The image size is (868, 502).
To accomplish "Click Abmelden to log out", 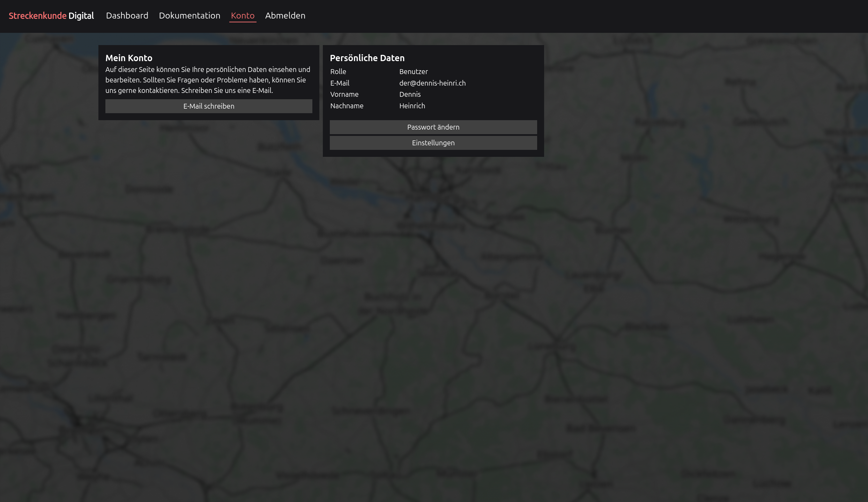I will point(285,16).
